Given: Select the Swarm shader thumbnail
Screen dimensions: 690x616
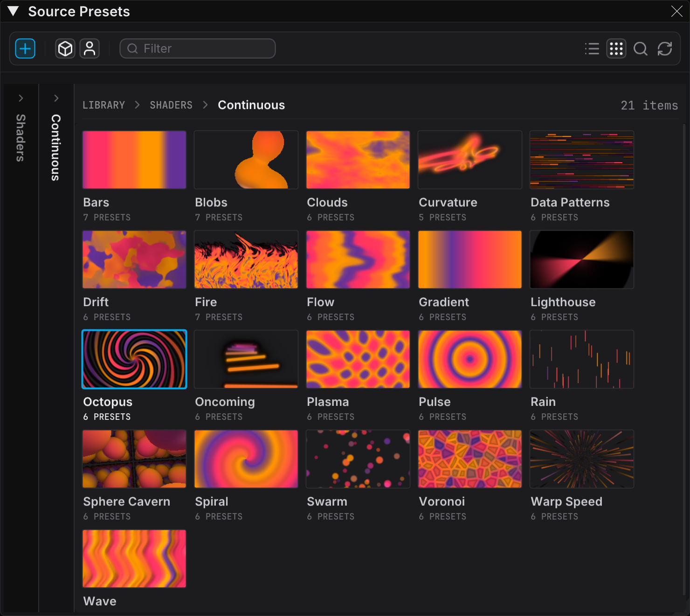Looking at the screenshot, I should [358, 459].
